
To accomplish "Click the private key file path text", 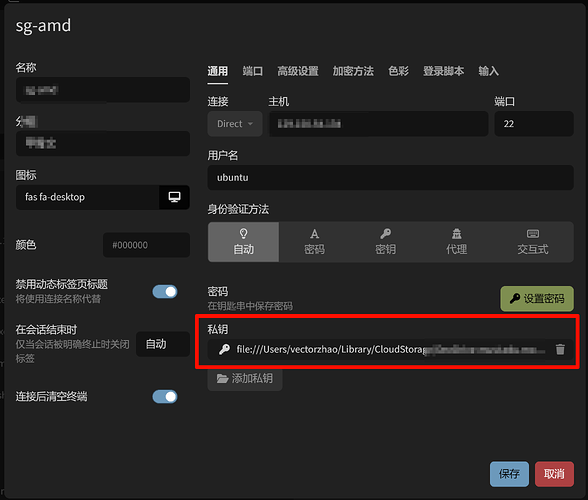I will 390,349.
